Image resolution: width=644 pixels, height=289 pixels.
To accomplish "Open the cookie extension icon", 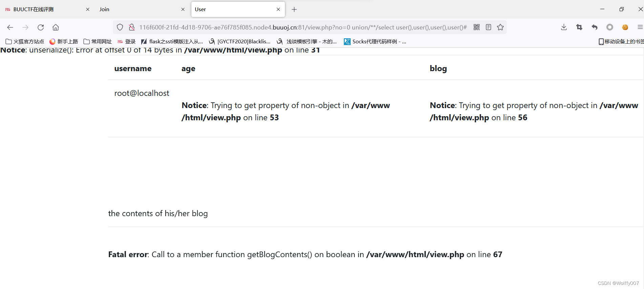I will (x=625, y=27).
